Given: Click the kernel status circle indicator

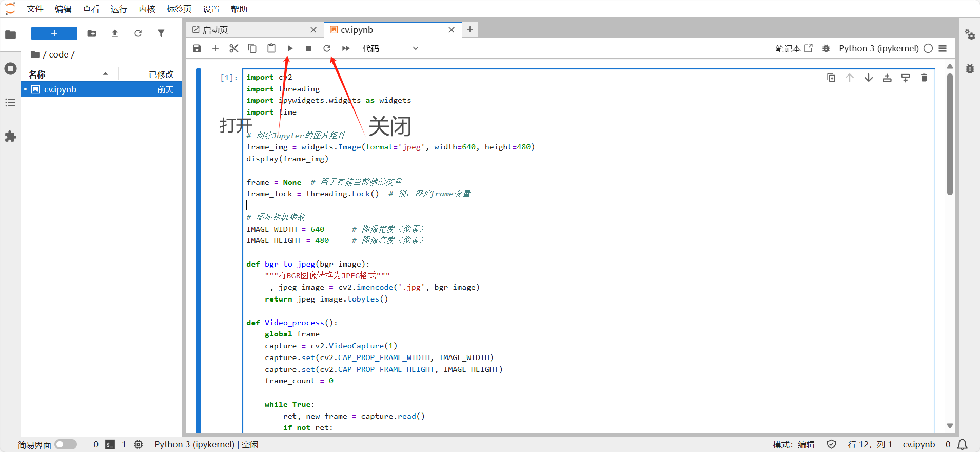Looking at the screenshot, I should 928,48.
